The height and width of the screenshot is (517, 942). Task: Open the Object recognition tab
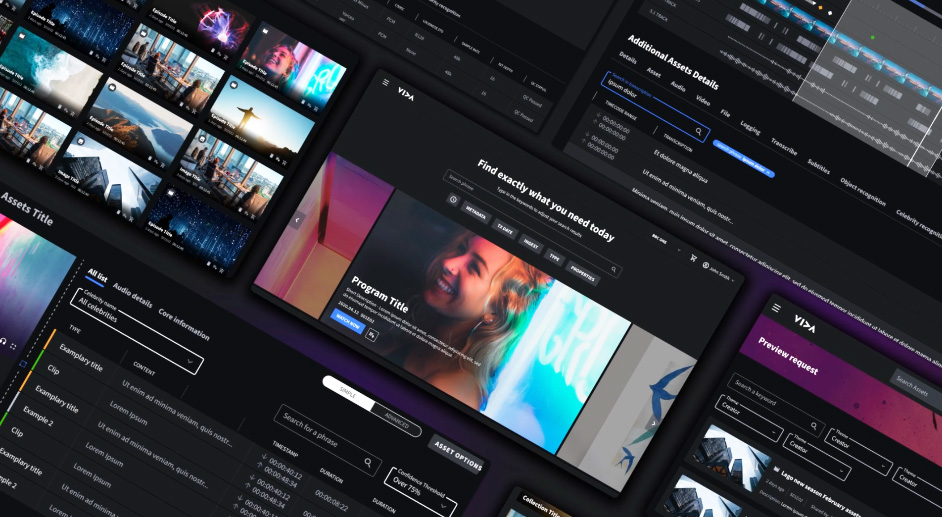[x=863, y=192]
